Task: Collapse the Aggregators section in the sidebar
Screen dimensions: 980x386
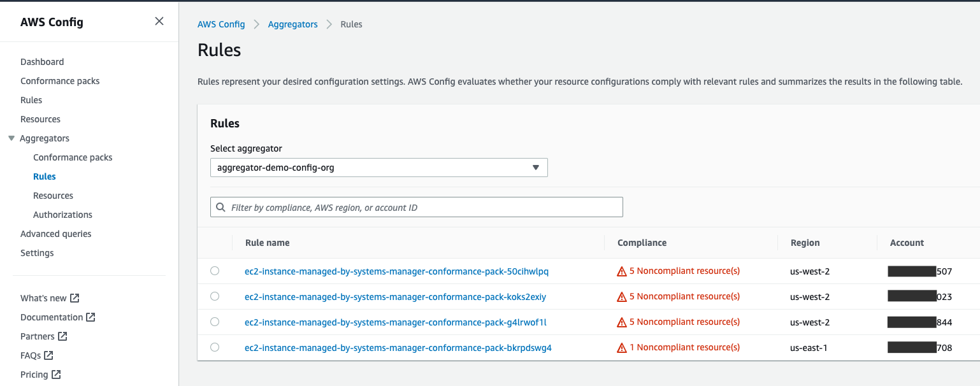Action: click(11, 138)
